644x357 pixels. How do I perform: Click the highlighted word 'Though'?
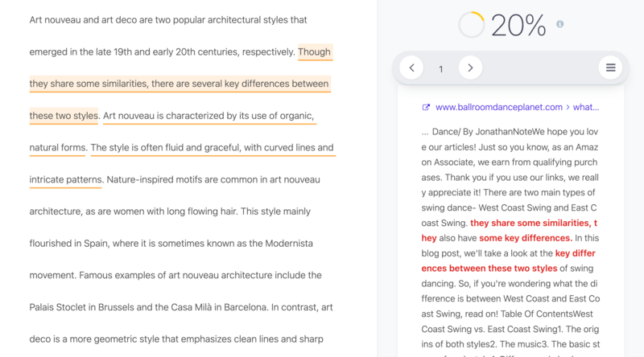click(x=315, y=52)
